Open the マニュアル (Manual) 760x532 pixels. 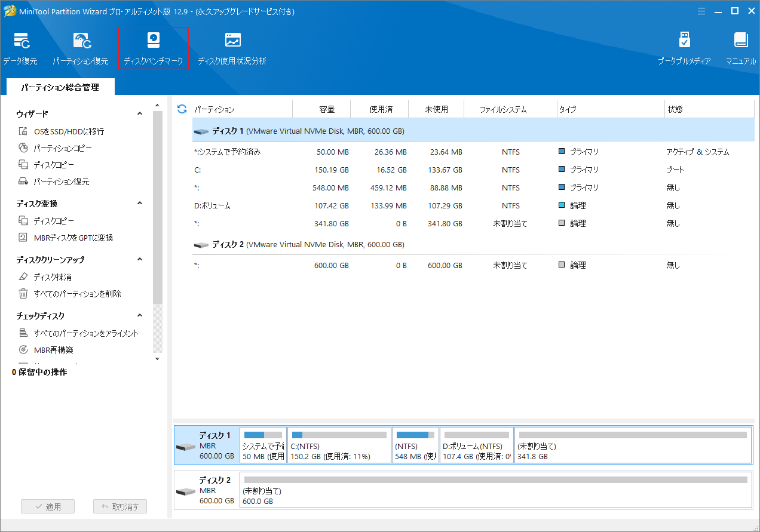coord(741,48)
